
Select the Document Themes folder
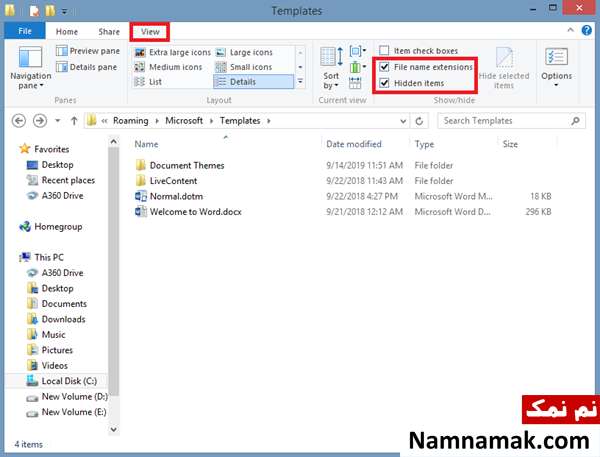coord(187,165)
